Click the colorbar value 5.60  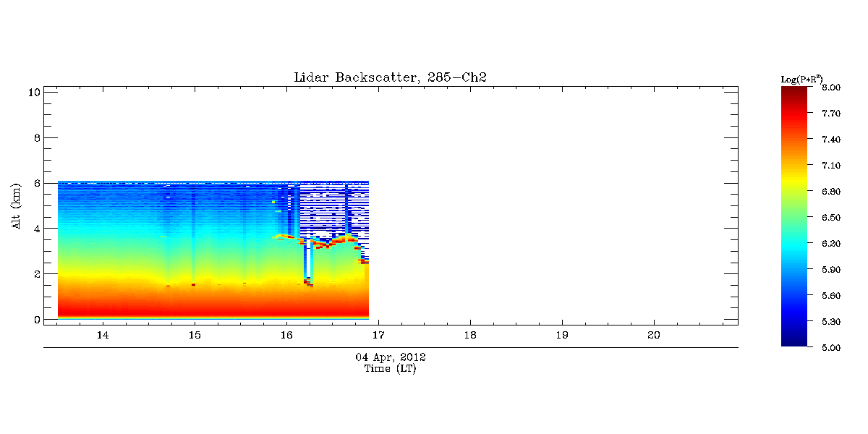(831, 296)
